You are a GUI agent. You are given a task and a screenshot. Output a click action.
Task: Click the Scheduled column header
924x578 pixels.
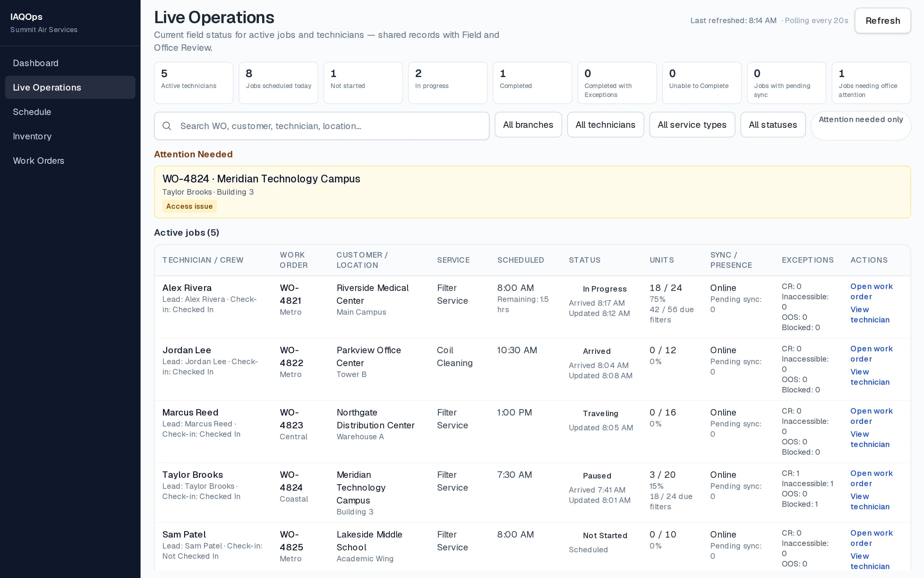(520, 260)
